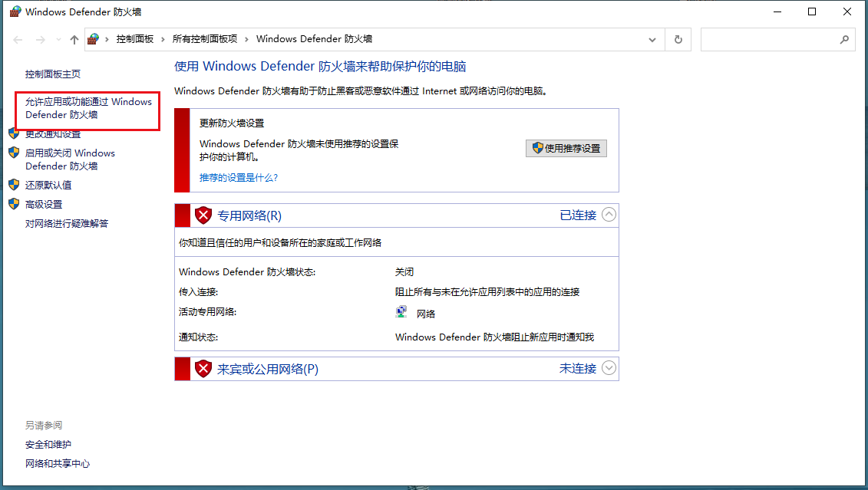The width and height of the screenshot is (868, 490).
Task: Click the back navigation arrow icon
Action: tap(17, 39)
